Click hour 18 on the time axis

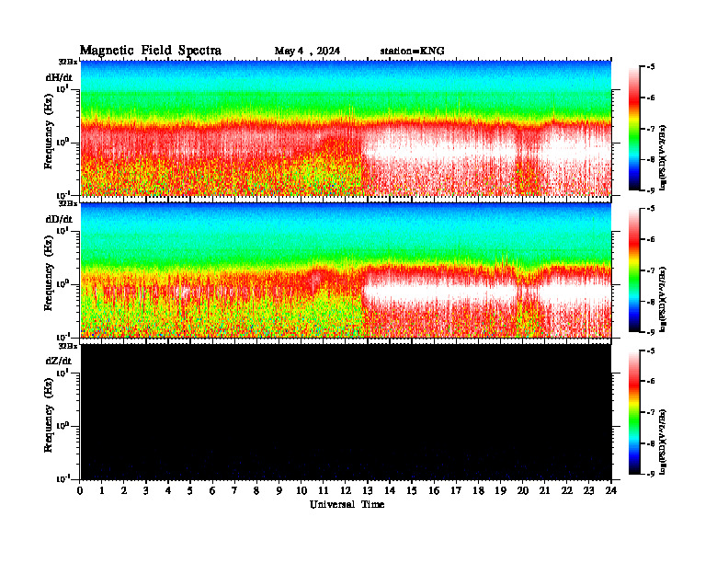pos(478,491)
